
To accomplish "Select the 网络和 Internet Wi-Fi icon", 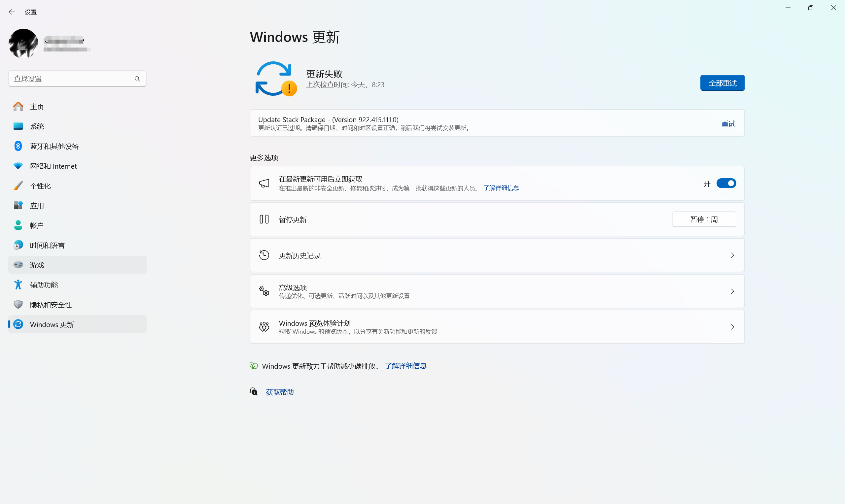I will click(x=18, y=166).
